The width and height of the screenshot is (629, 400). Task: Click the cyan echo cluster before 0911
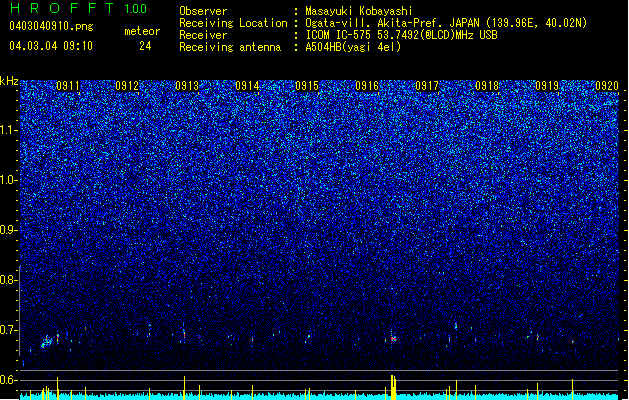(47, 342)
